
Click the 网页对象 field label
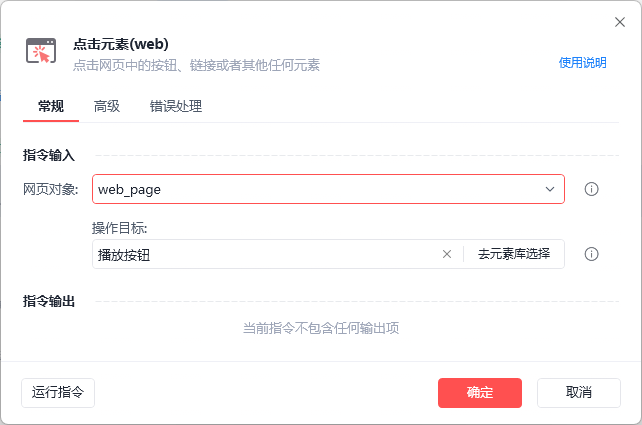(x=51, y=189)
